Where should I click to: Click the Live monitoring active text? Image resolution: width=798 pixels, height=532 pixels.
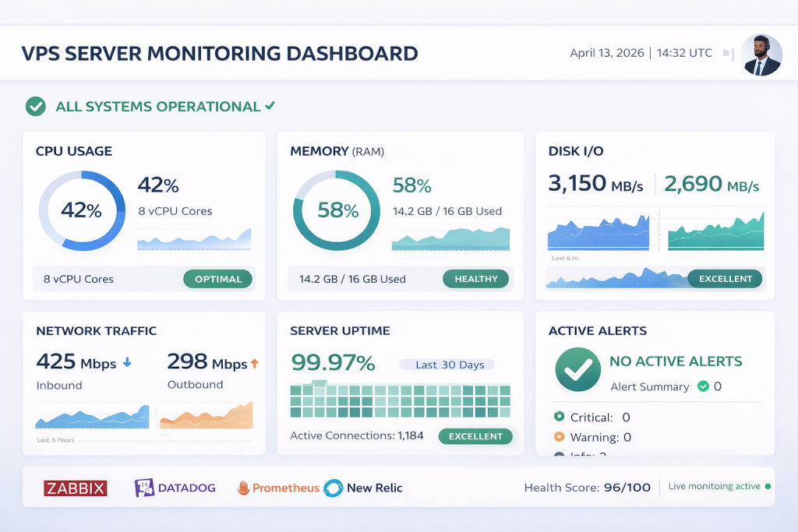714,486
